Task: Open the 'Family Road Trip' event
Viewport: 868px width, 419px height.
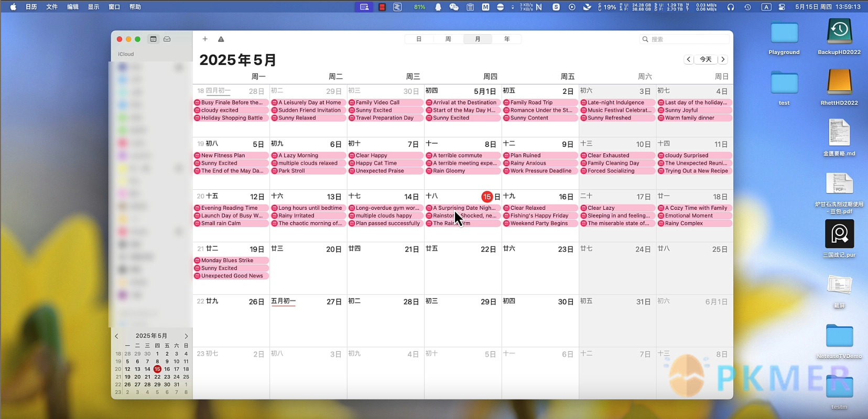Action: tap(540, 103)
